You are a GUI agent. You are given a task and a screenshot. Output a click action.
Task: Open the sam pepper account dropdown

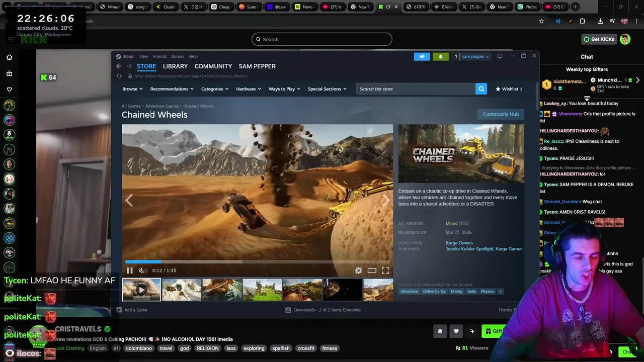[475, 56]
